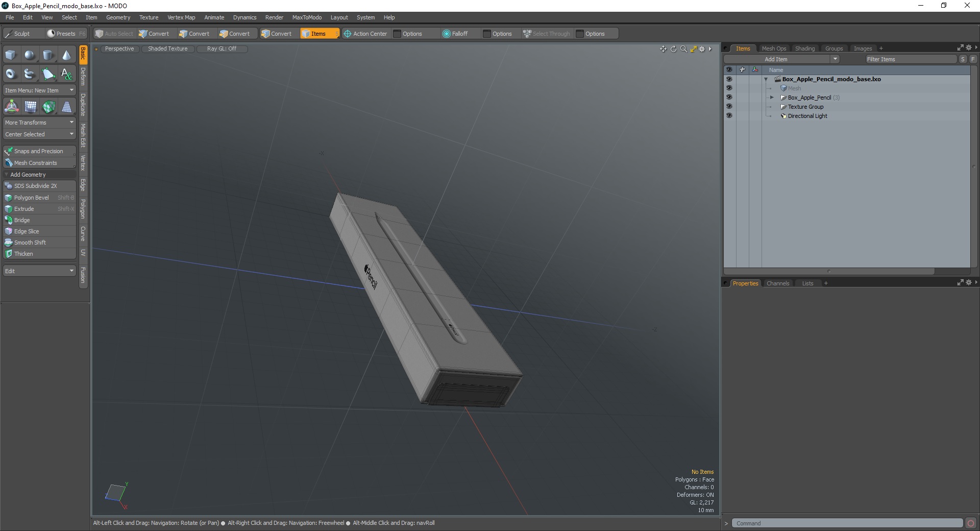The height and width of the screenshot is (531, 980).
Task: Click the viewport zoom magnifier icon
Action: tap(683, 49)
